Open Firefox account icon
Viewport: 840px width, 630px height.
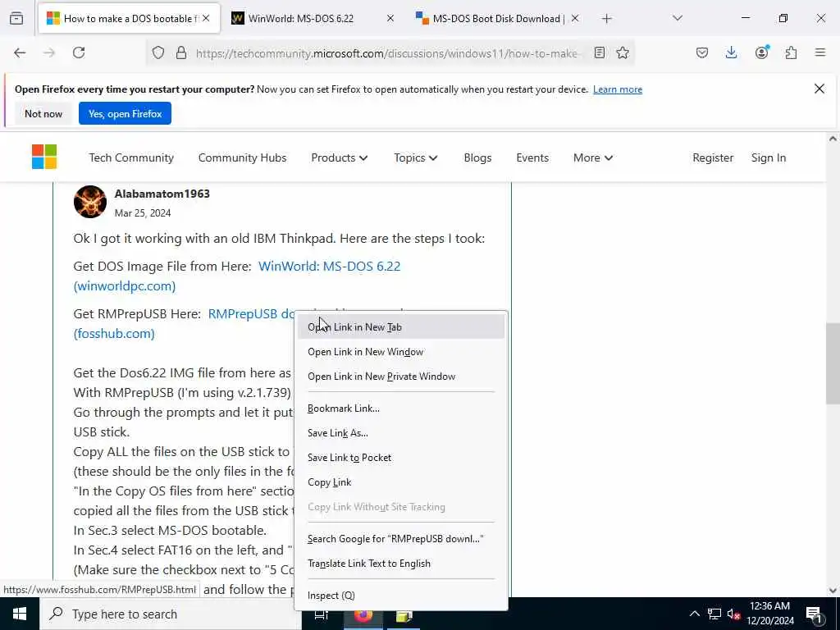[761, 52]
